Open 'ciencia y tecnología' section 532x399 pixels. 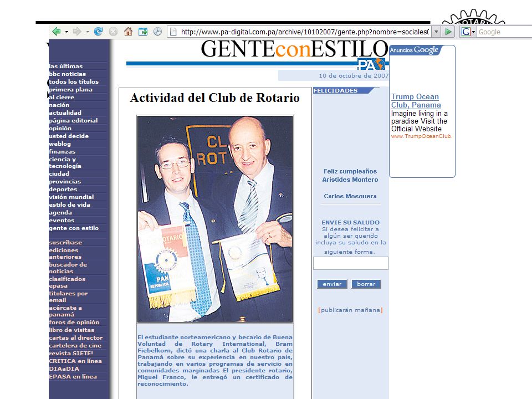point(65,162)
